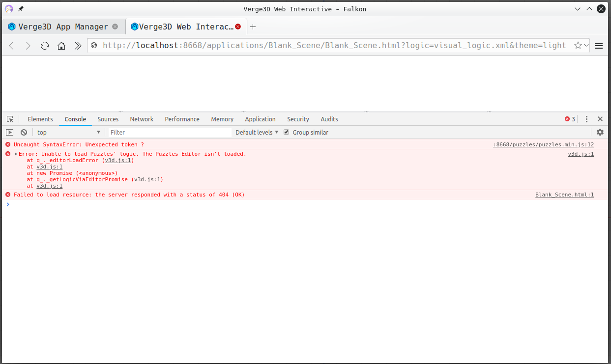
Task: Click the 'at new Promise (<anonymous>)' stack line
Action: (72, 173)
